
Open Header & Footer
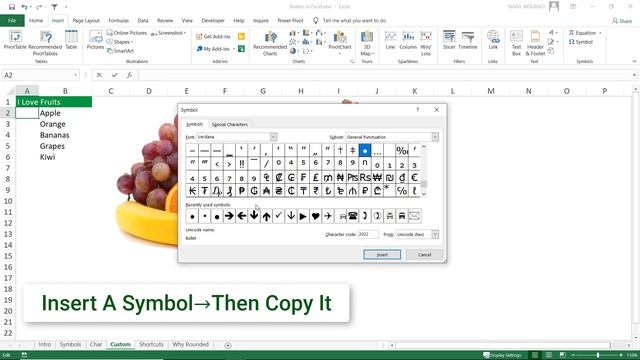(x=535, y=43)
